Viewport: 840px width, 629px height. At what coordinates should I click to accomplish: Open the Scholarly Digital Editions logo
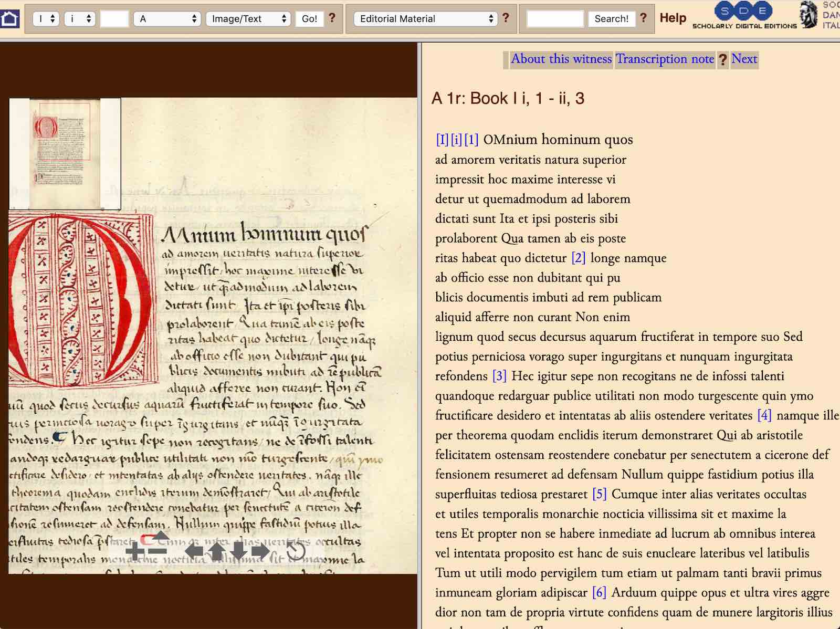(744, 15)
